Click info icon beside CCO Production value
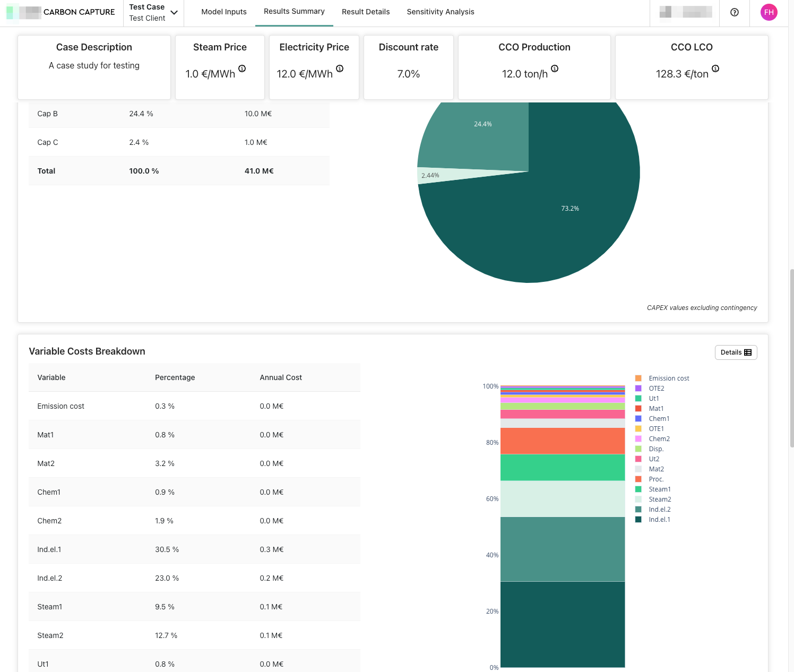The width and height of the screenshot is (794, 672). (x=555, y=68)
